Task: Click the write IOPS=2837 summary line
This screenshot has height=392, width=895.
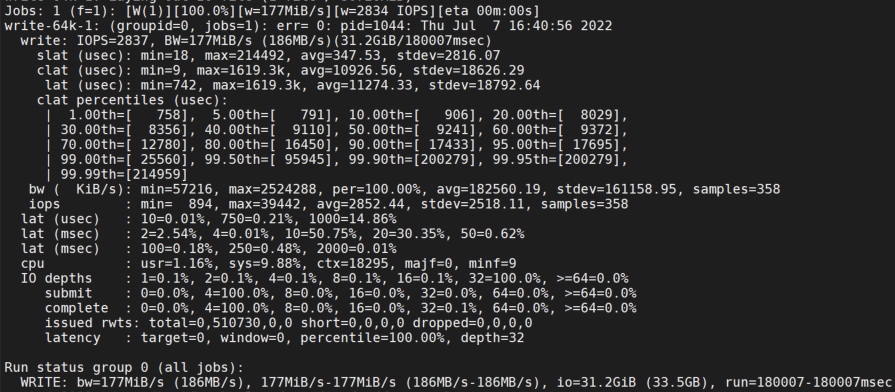Action: 255,41
